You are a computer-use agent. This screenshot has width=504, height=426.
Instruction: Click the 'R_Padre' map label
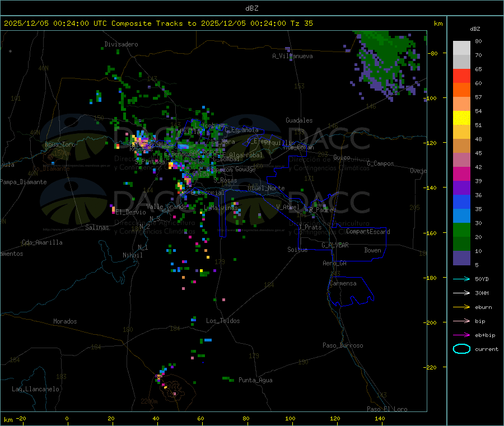click(321, 210)
